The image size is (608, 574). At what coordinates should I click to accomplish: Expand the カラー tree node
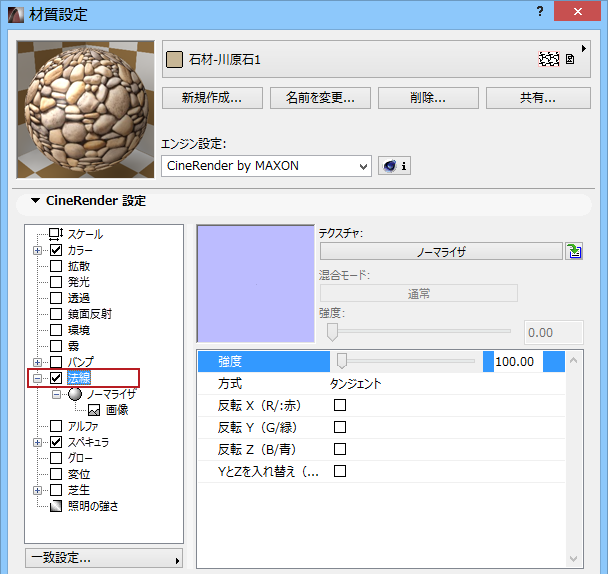click(x=37, y=251)
